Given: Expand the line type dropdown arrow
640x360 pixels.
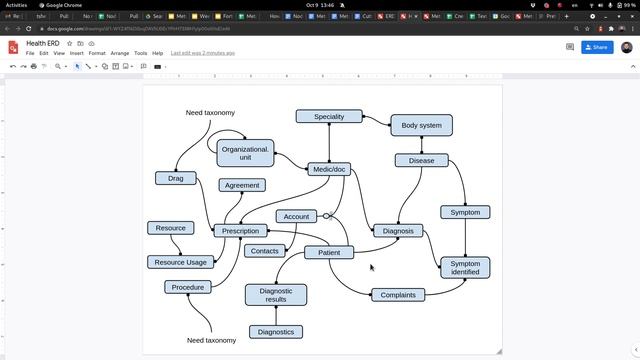Looking at the screenshot, I should click(96, 67).
